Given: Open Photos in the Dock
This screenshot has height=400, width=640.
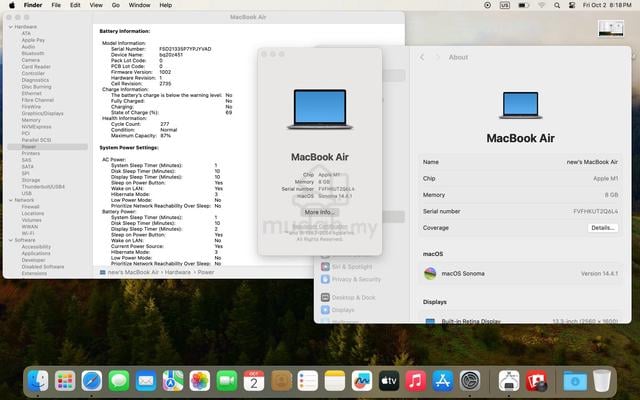Looking at the screenshot, I should click(200, 381).
